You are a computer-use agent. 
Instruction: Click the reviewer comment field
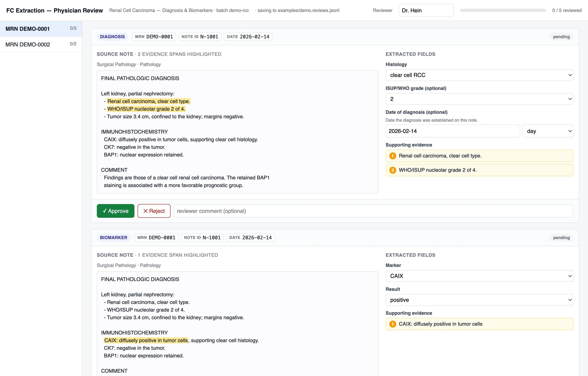tap(373, 211)
